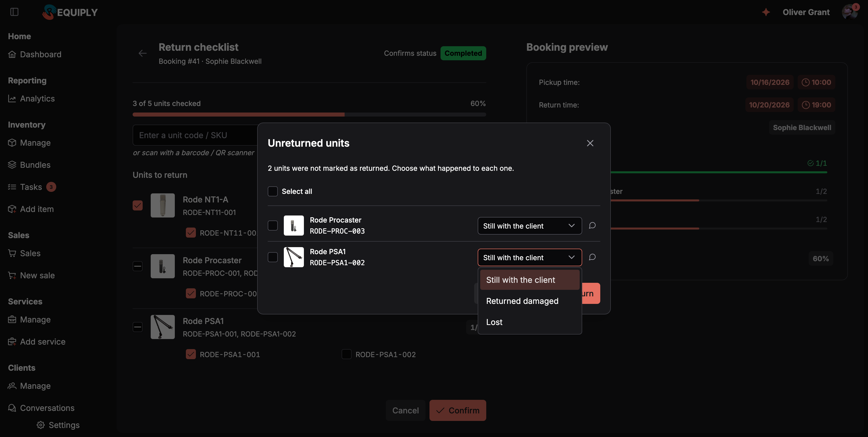Open Services Manage page

point(29,319)
